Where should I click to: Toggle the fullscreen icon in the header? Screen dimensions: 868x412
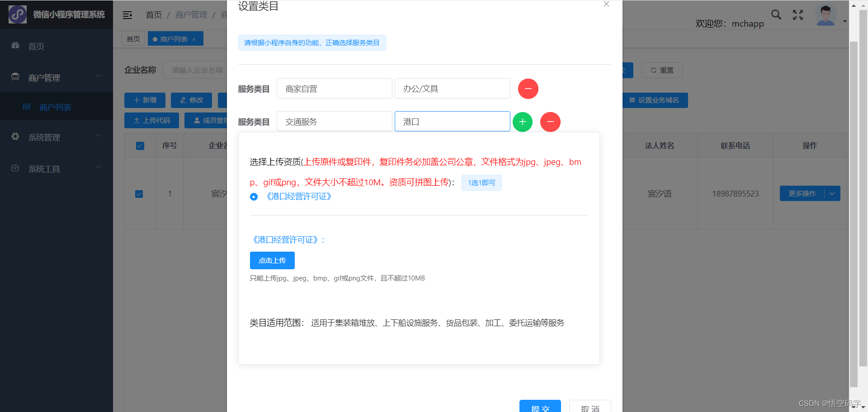click(x=798, y=15)
